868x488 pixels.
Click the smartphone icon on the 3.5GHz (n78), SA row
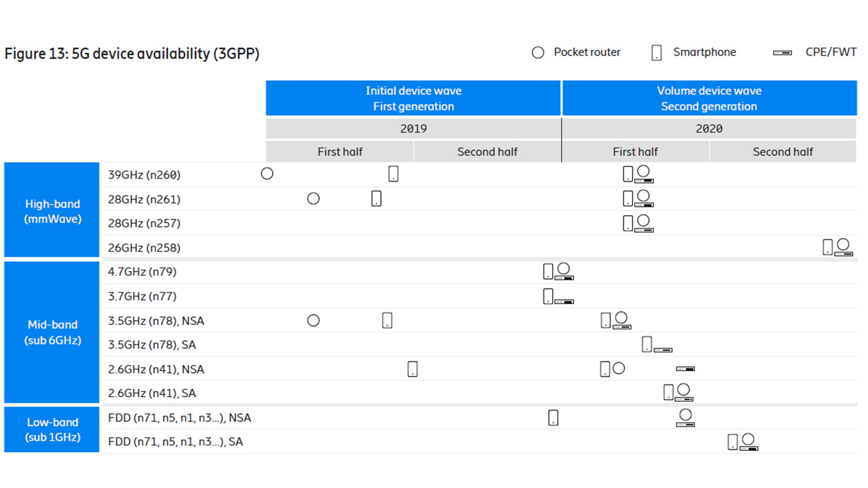(648, 343)
